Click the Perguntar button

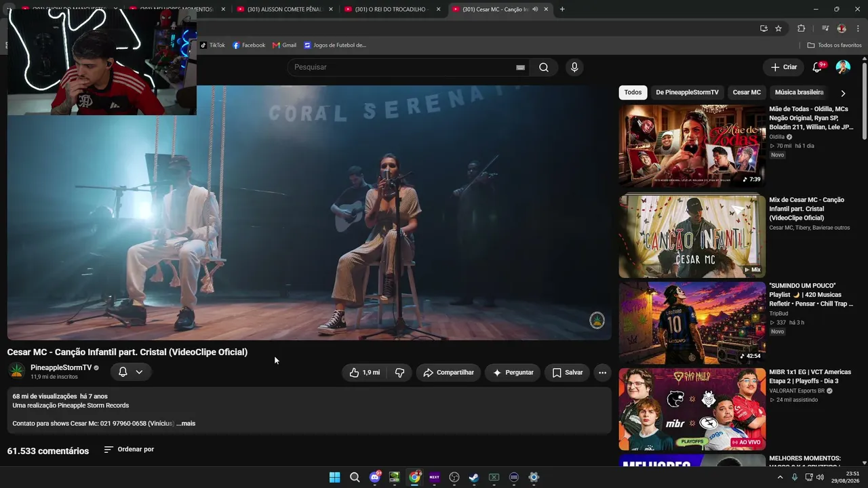(x=513, y=372)
